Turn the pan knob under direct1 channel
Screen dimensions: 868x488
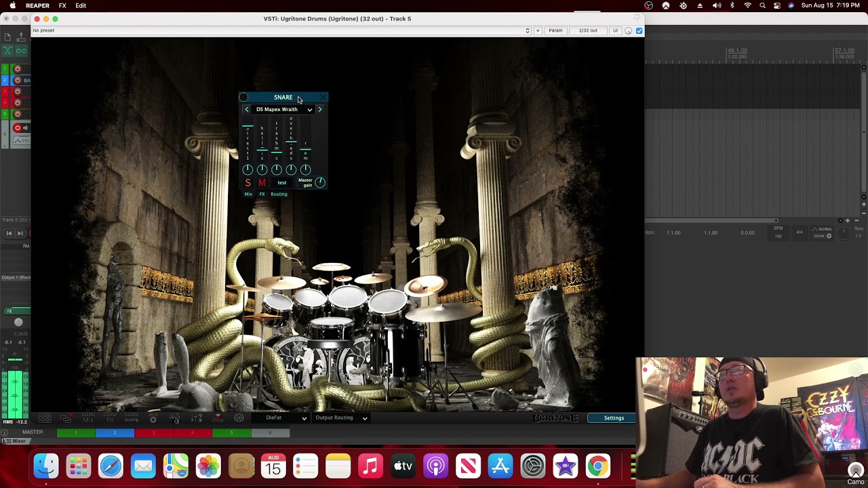coord(248,169)
